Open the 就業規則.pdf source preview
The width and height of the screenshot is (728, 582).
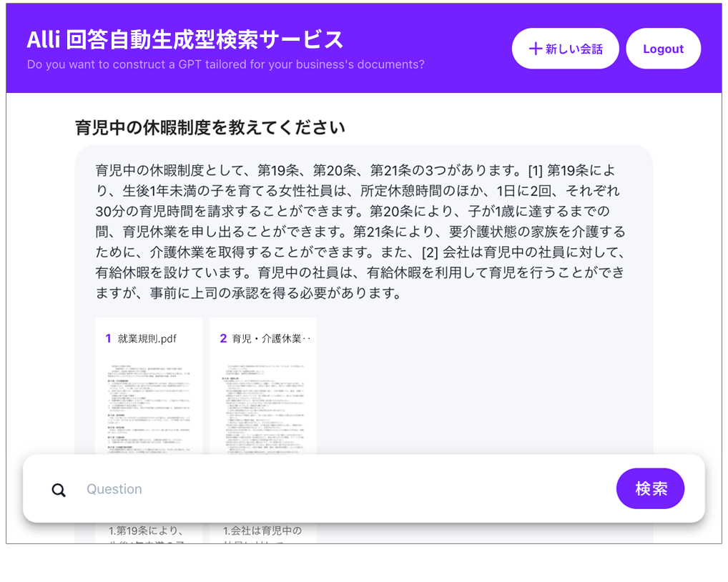[148, 400]
